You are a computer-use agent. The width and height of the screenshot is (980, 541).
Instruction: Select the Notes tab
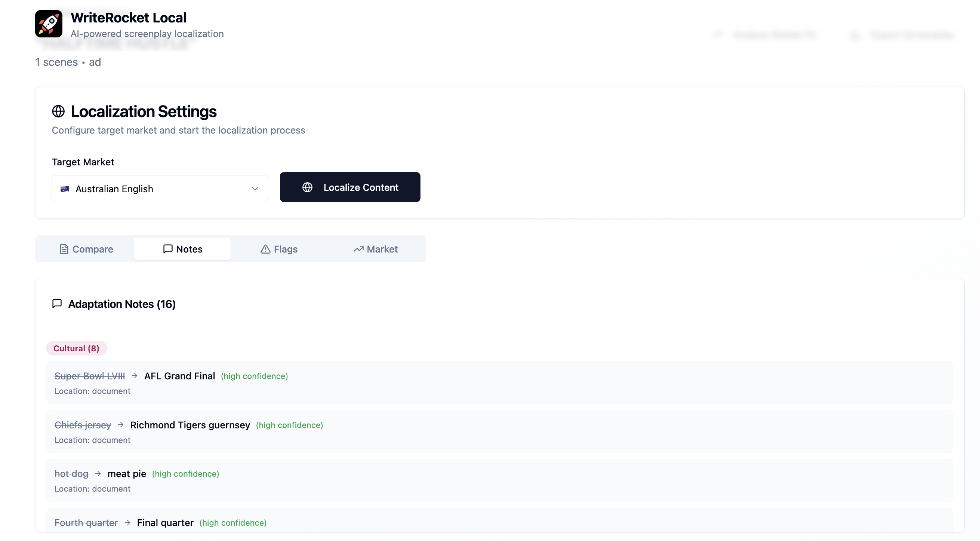click(x=182, y=249)
